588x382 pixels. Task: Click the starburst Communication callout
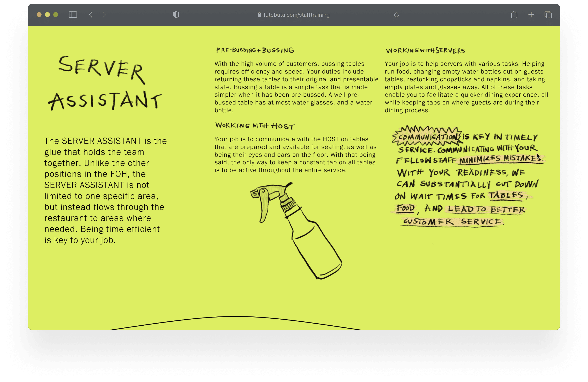click(427, 136)
